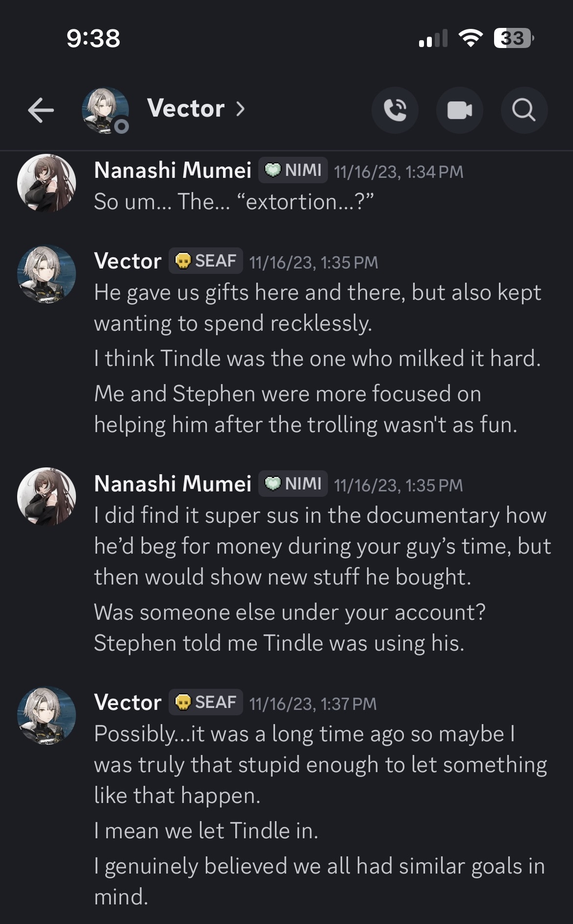Tap the SEAF skull tag at 1:35 PM
The height and width of the screenshot is (924, 573).
[x=206, y=261]
